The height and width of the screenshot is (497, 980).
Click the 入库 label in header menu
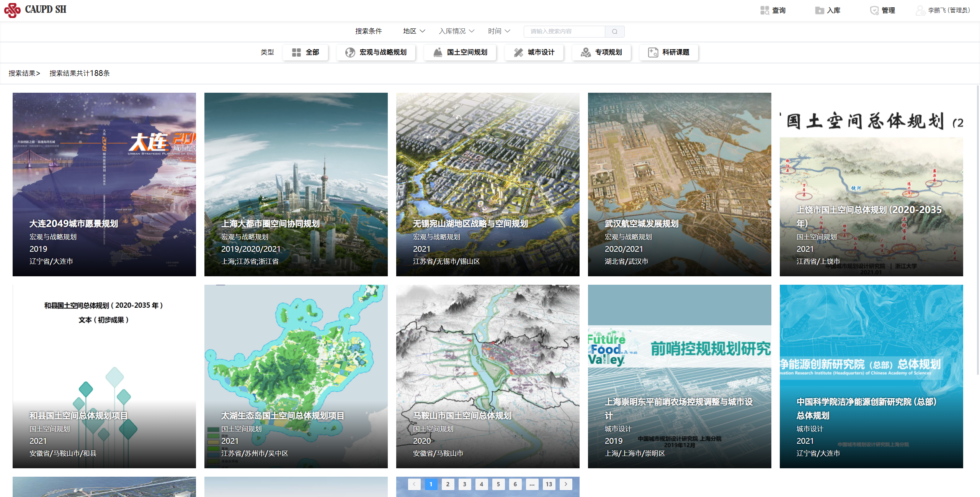(833, 10)
